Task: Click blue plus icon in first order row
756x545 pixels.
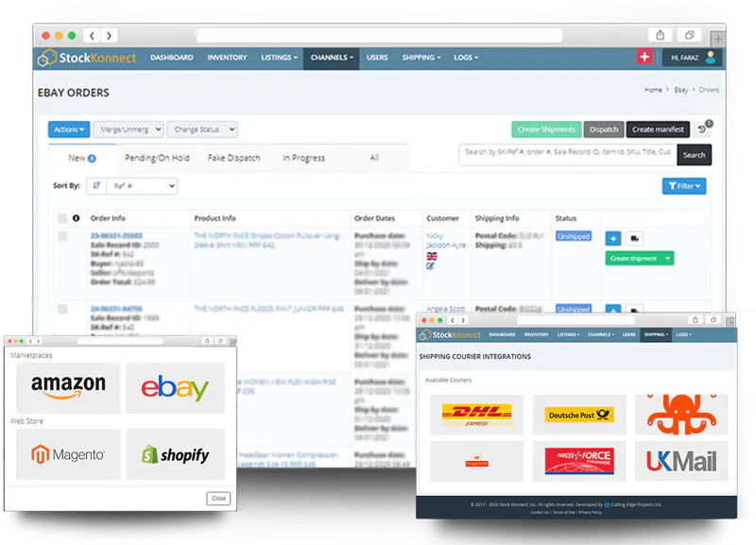Action: tap(612, 239)
